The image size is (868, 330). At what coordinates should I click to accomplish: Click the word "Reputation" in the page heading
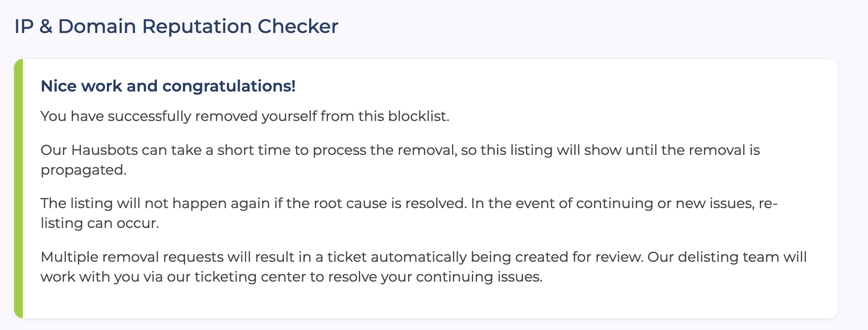pos(197,26)
